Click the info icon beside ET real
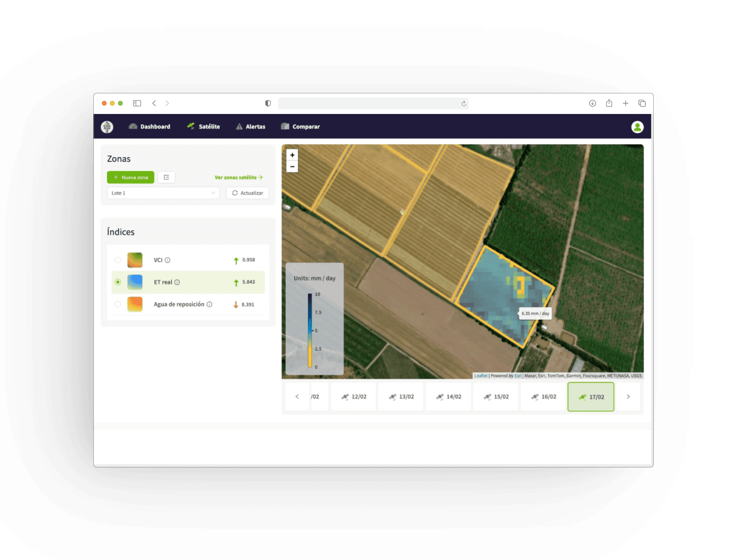This screenshot has height=560, width=747. click(x=177, y=282)
